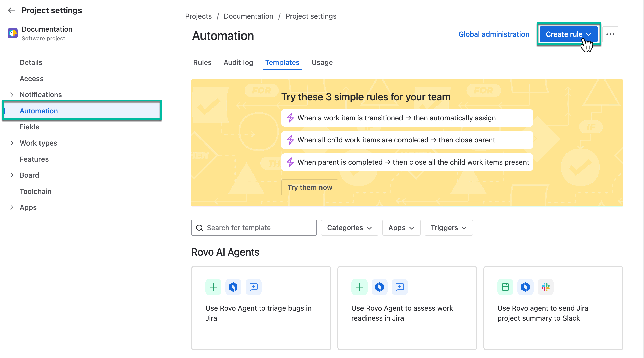644x358 pixels.
Task: Click the calendar icon on the Slack summary card
Action: [505, 287]
